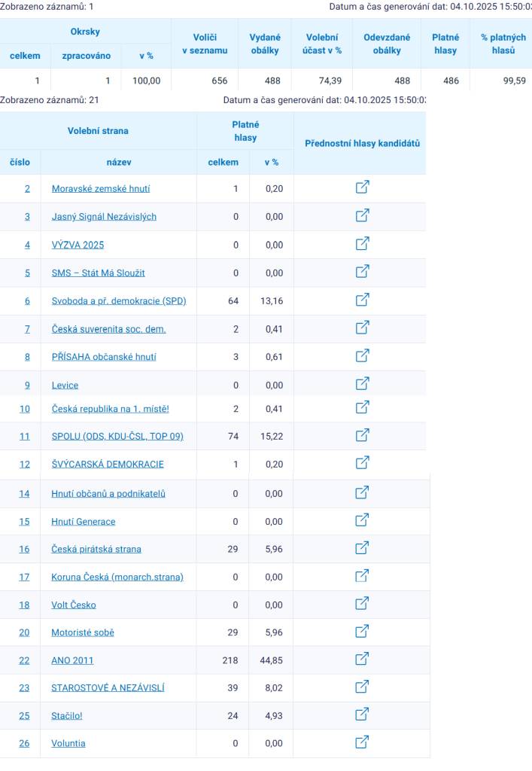Click external-link icon for Moravské zemské hnutí
The width and height of the screenshot is (532, 771).
[362, 187]
